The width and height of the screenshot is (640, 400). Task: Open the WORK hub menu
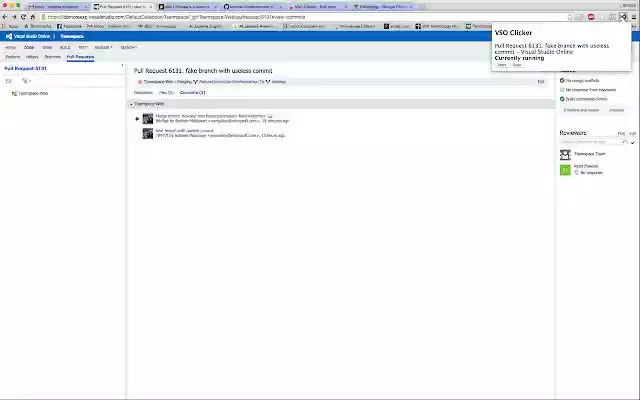47,47
